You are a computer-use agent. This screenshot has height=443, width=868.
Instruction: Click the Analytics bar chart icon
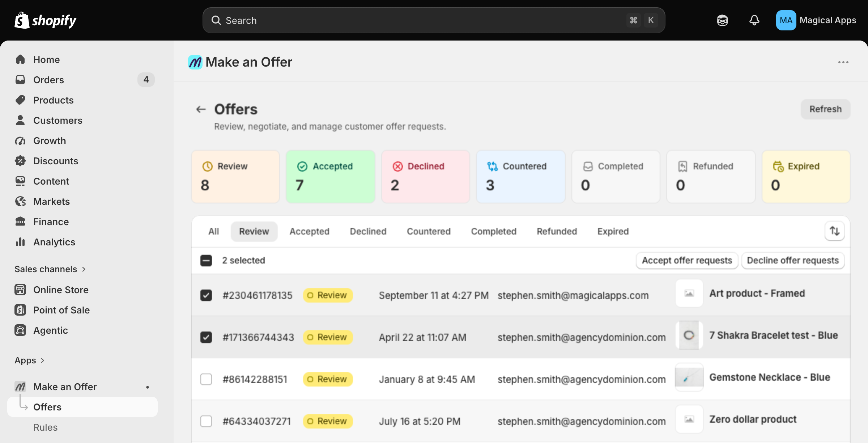click(x=20, y=242)
